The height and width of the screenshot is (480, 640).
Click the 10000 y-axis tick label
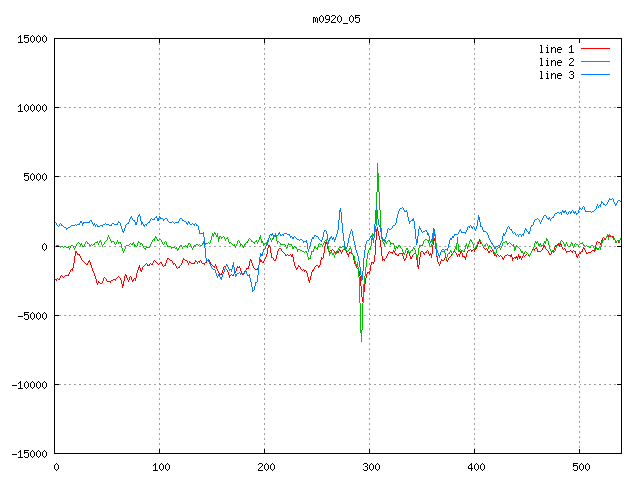(32, 108)
